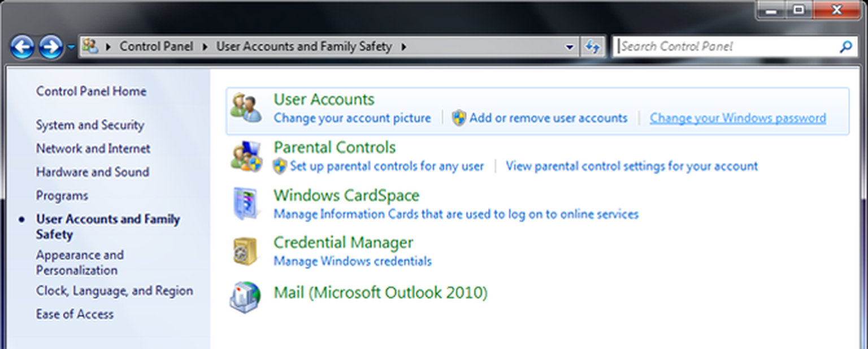Click the address bar Control Panel icon

coord(90,46)
